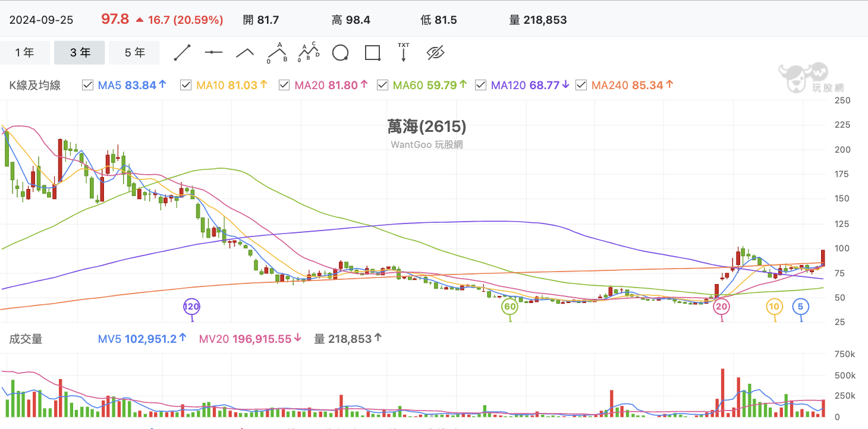Click the yellow 10 marker on chart
The image size is (868, 429).
[774, 307]
